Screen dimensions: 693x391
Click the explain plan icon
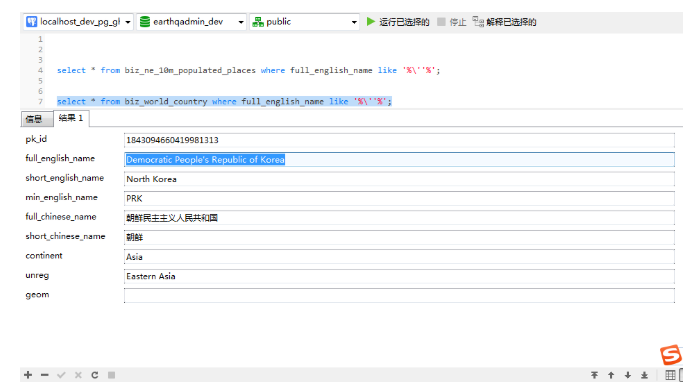(478, 21)
